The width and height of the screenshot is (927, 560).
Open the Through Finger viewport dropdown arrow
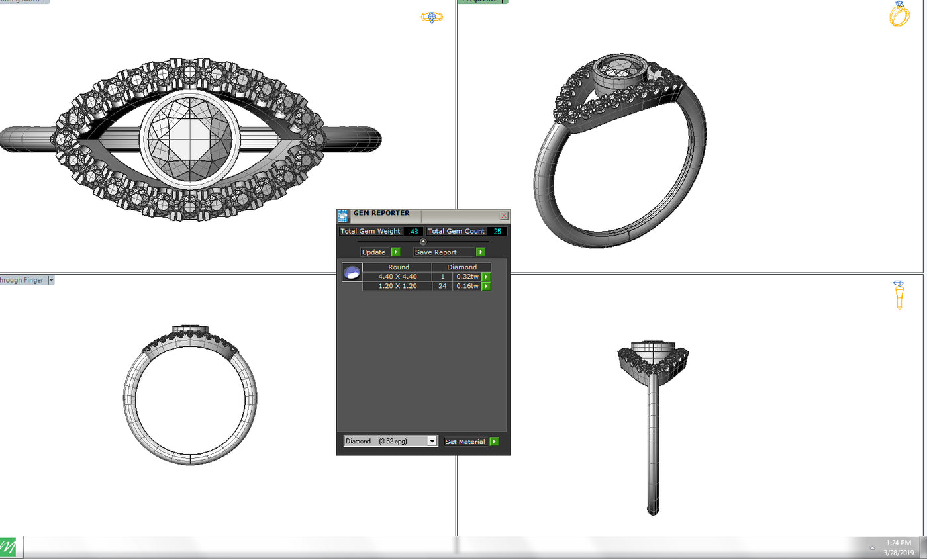52,280
